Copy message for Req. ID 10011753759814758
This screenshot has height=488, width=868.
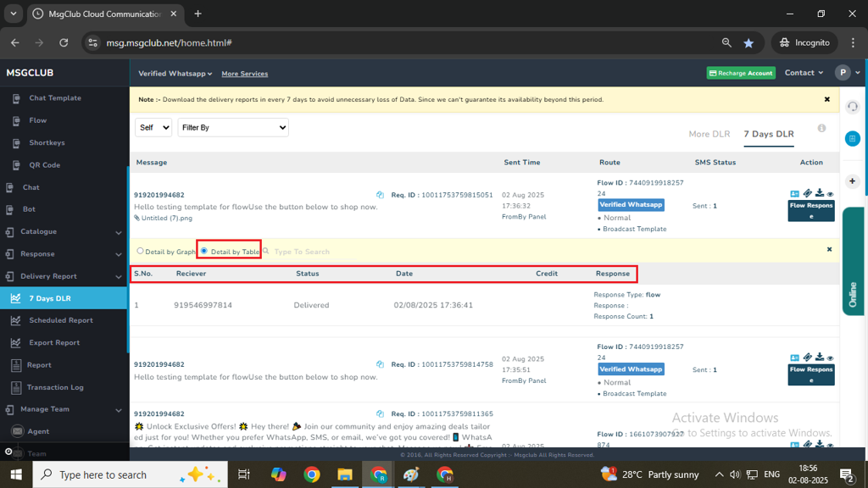380,364
